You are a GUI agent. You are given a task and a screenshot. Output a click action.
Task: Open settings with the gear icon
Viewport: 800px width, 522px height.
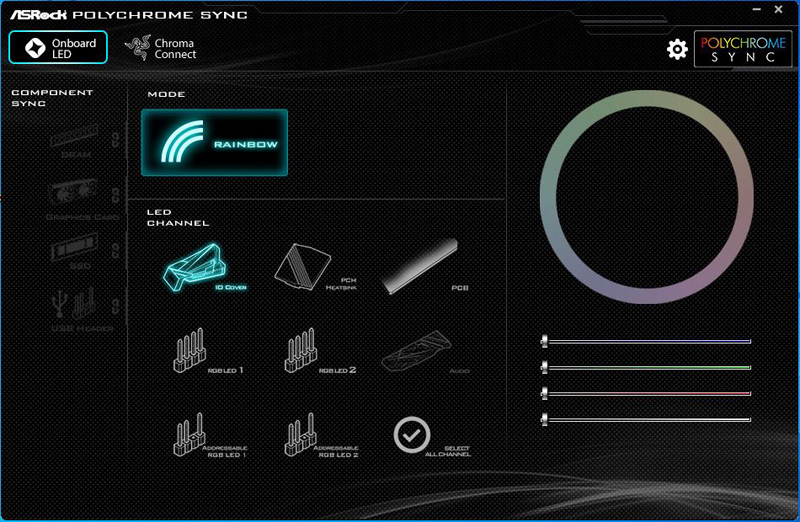(x=677, y=49)
